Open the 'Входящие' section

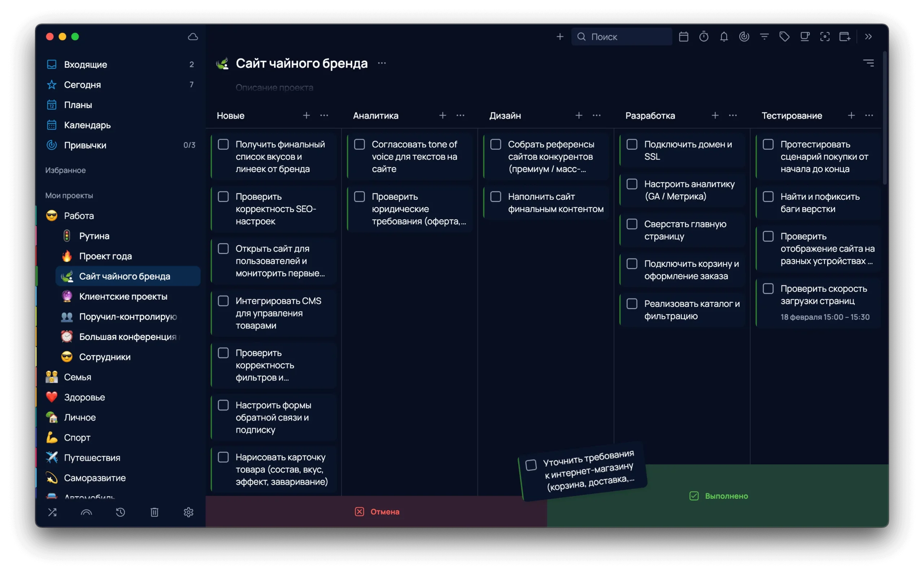click(x=85, y=64)
